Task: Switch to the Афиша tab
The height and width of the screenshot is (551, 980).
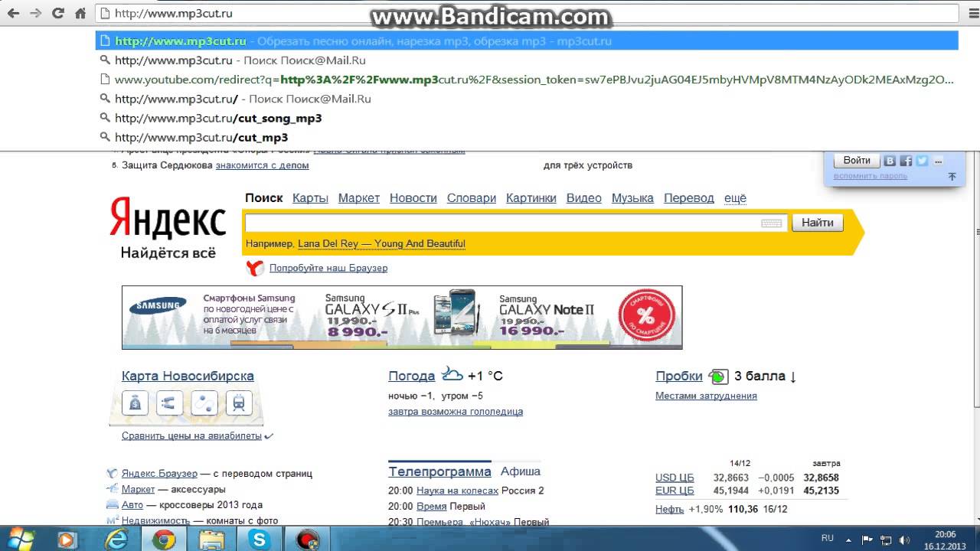Action: [x=521, y=471]
